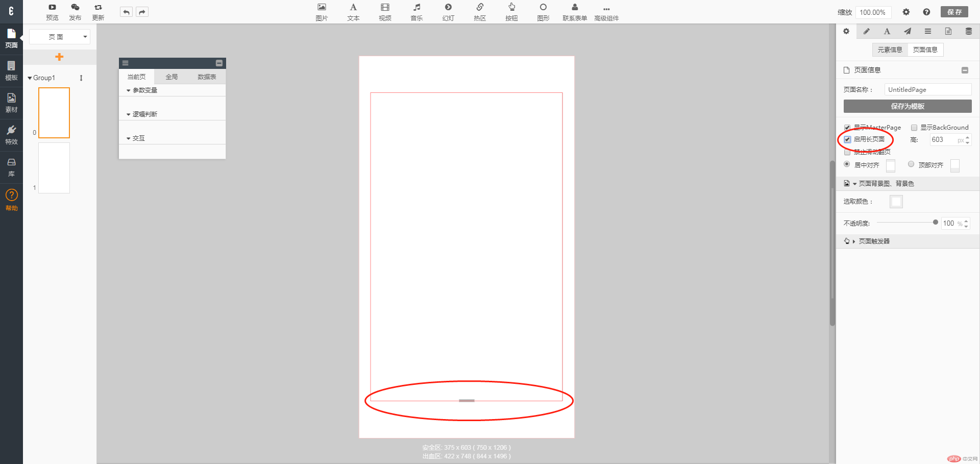Add a new page with plus icon

[x=59, y=57]
